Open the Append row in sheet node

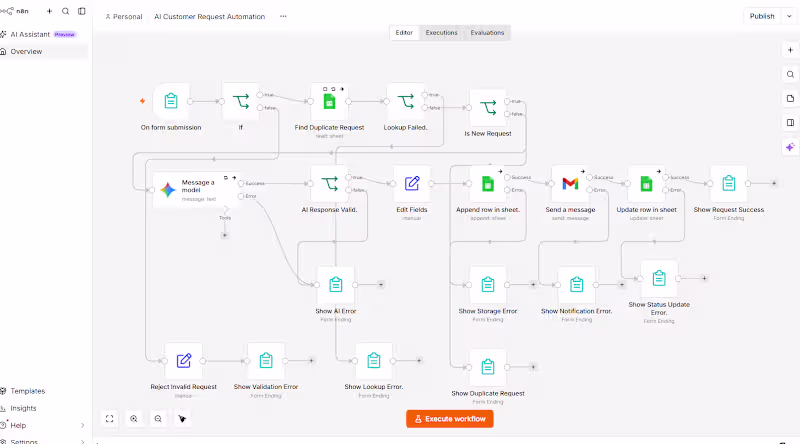(488, 183)
